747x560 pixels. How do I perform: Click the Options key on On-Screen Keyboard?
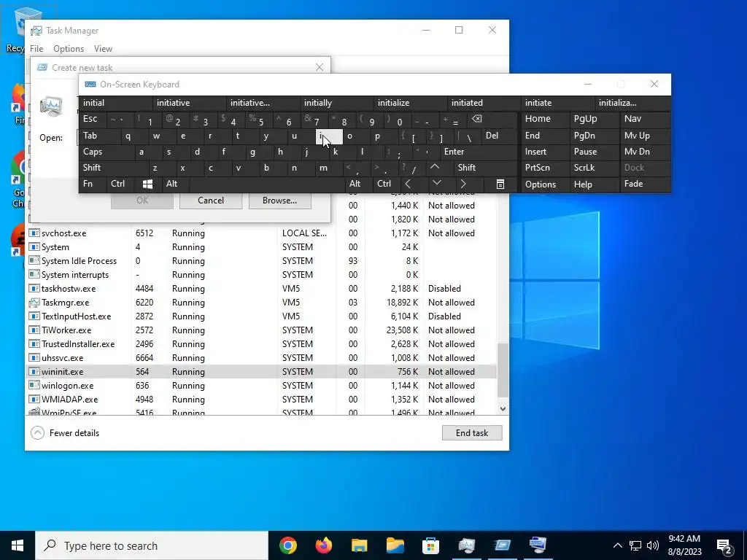pos(545,184)
